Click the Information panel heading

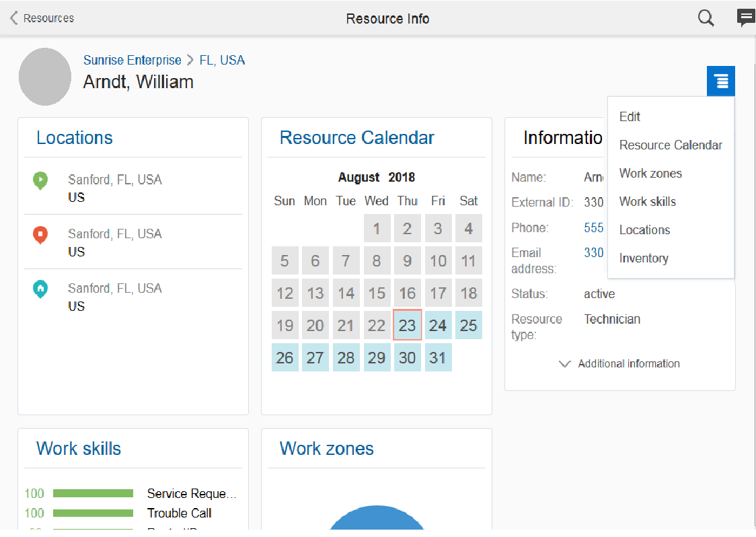click(563, 138)
